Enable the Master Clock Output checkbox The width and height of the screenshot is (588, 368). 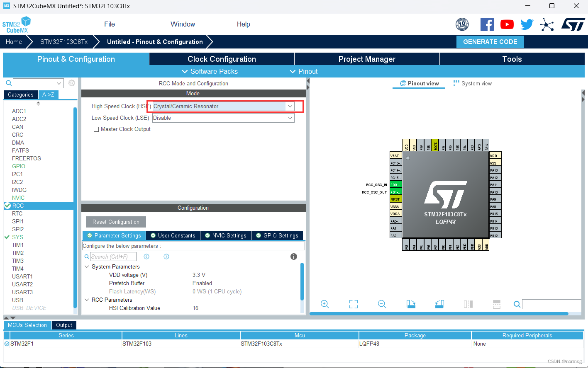coord(96,129)
